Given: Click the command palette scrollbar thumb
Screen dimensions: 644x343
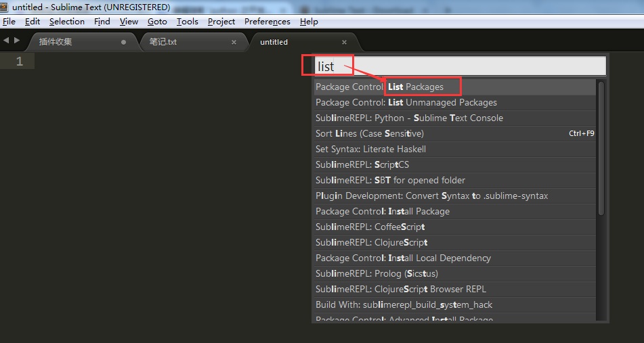Looking at the screenshot, I should [601, 148].
